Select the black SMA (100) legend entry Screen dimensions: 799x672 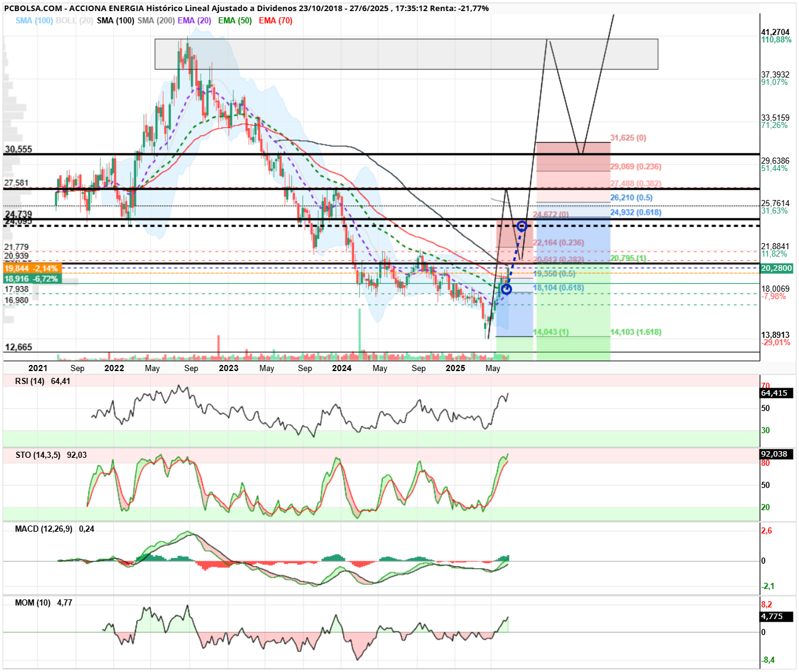115,20
